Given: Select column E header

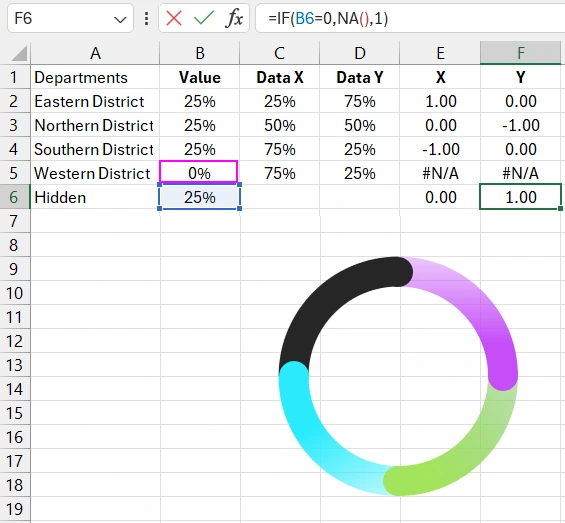Looking at the screenshot, I should 440,53.
